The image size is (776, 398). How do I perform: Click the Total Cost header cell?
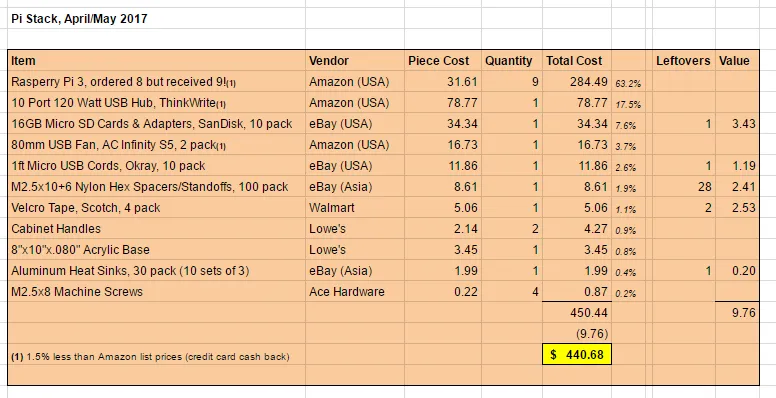pyautogui.click(x=577, y=60)
